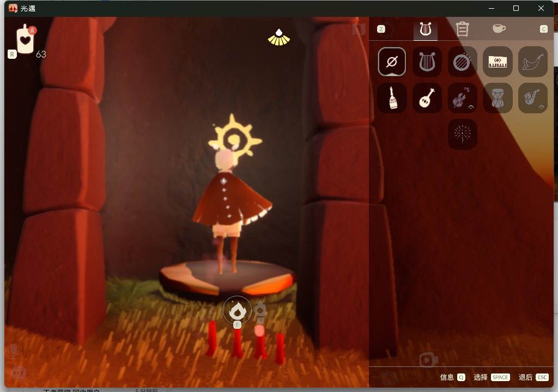Viewport: 558px width, 392px height.
Task: Click the 信息 Q info button
Action: tap(452, 377)
